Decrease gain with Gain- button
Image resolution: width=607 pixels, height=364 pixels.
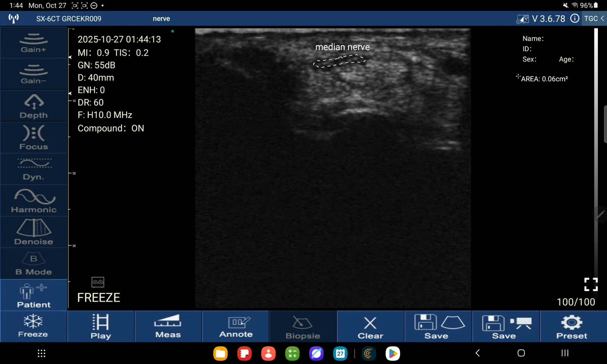34,74
